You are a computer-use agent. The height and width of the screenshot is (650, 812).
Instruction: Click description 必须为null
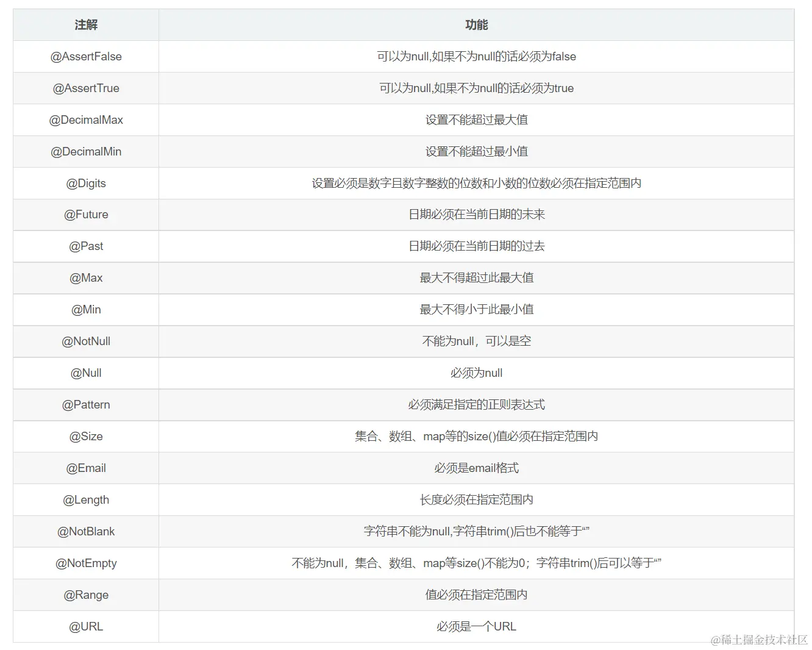[476, 373]
